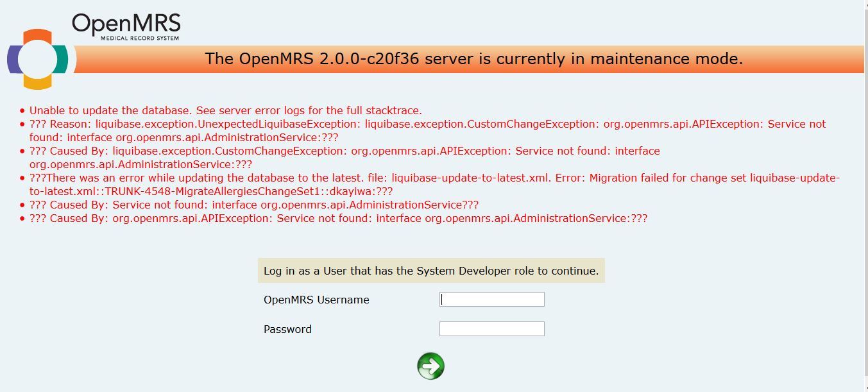Click the 'There was an error while updating' message
Viewport: 868px width, 392px height.
pyautogui.click(x=434, y=184)
